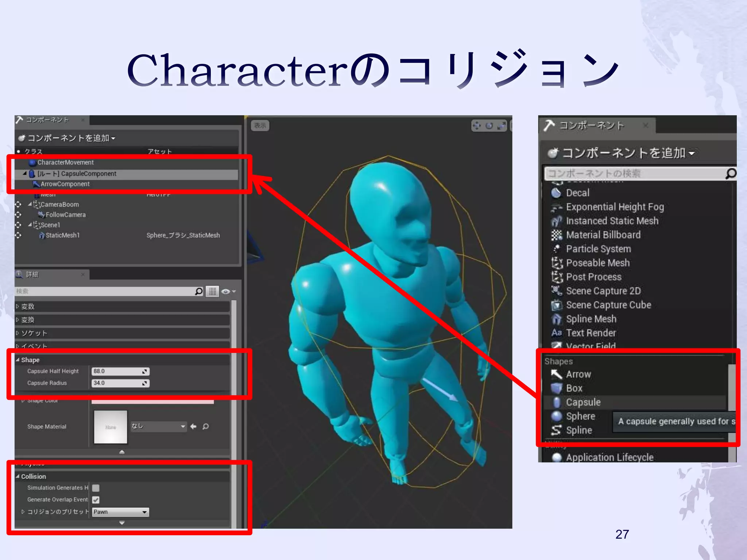Screen dimensions: 747x560
Task: Toggle Generate Overlap Event checkbox
Action: [x=96, y=500]
